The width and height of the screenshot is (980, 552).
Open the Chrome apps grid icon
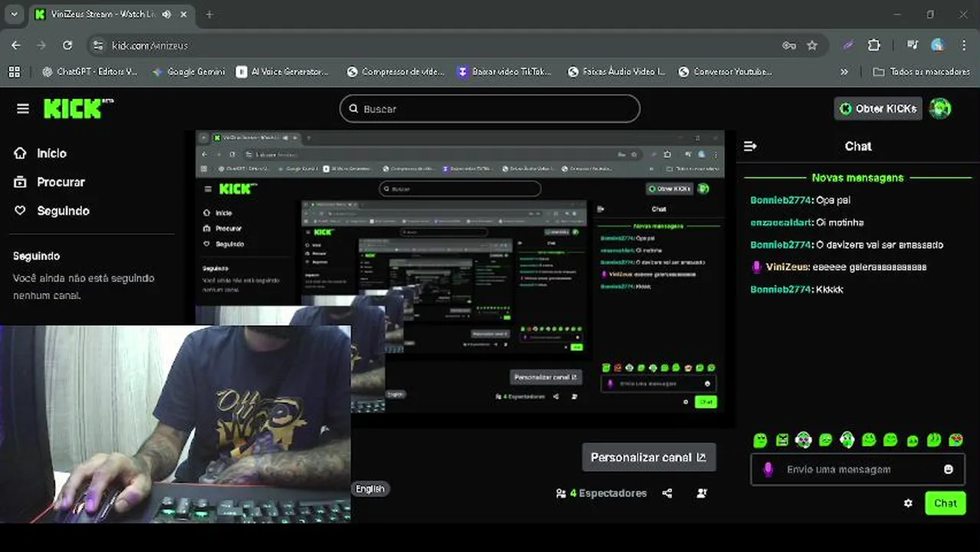(14, 71)
